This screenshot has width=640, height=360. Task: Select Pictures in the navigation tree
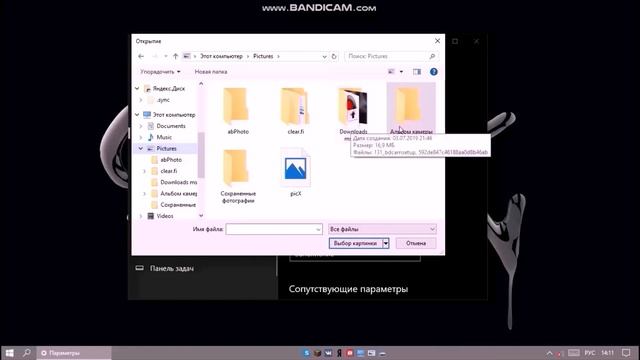pos(167,149)
